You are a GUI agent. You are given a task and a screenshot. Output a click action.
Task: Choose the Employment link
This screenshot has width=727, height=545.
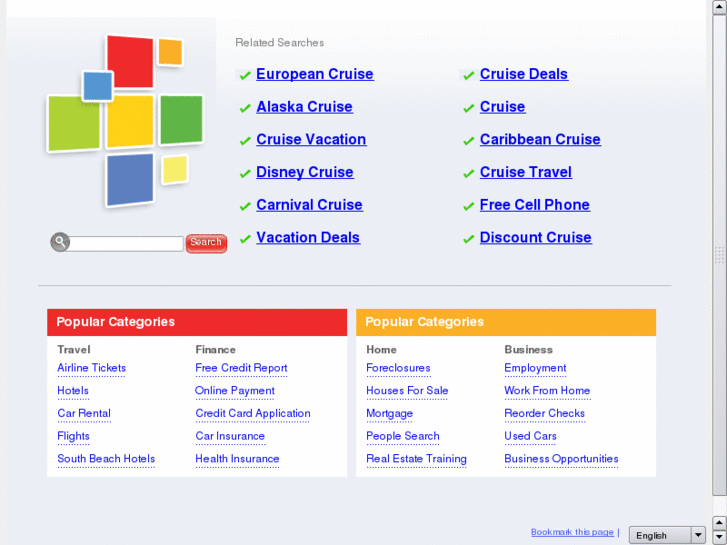click(535, 368)
